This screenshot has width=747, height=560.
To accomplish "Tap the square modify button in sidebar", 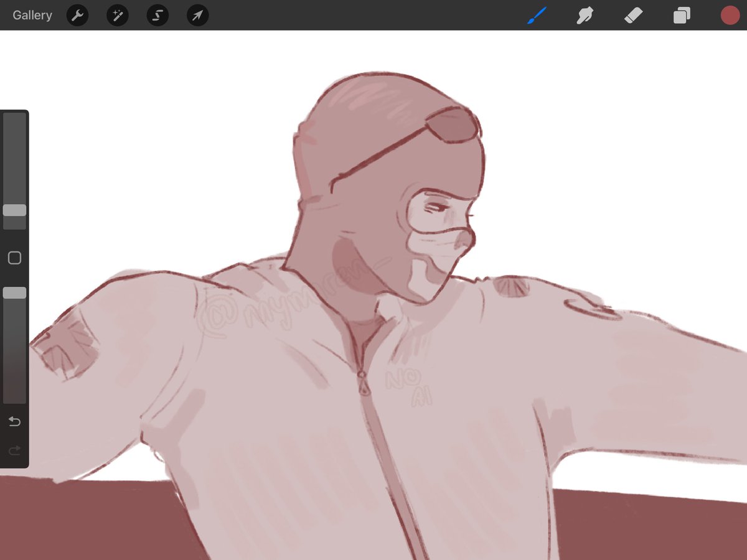I will [x=14, y=258].
